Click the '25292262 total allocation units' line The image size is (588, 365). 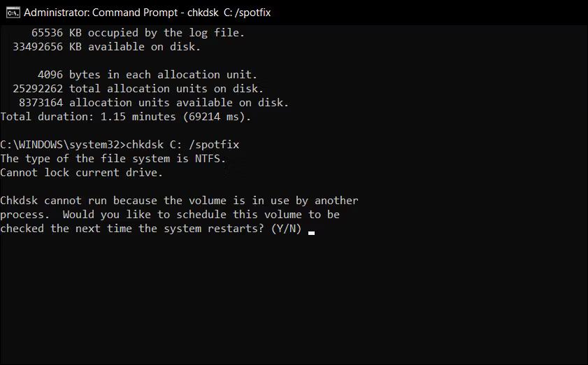click(x=138, y=89)
